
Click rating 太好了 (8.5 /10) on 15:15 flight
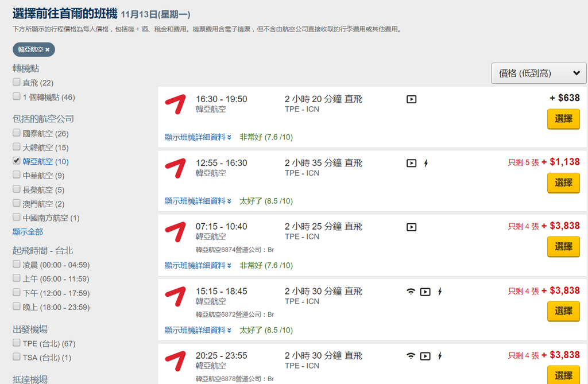point(266,331)
